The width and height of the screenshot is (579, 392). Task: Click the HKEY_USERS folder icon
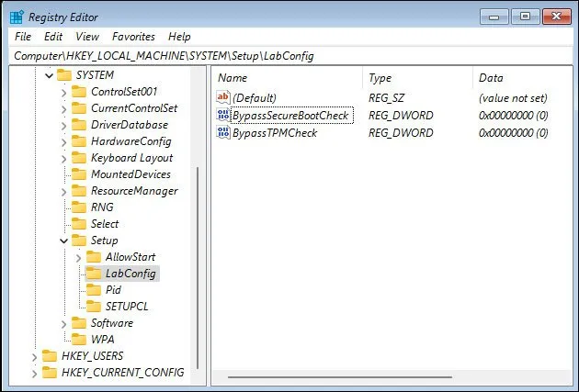tap(49, 356)
